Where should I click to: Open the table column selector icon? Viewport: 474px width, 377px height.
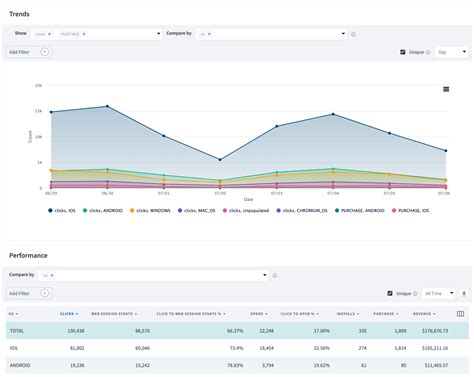coord(460,314)
